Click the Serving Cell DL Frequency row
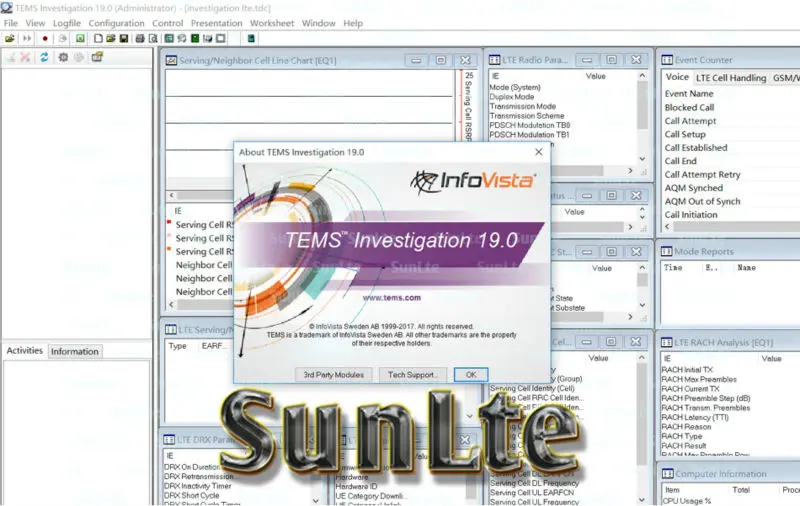Viewport: 800px width, 506px height. click(534, 483)
